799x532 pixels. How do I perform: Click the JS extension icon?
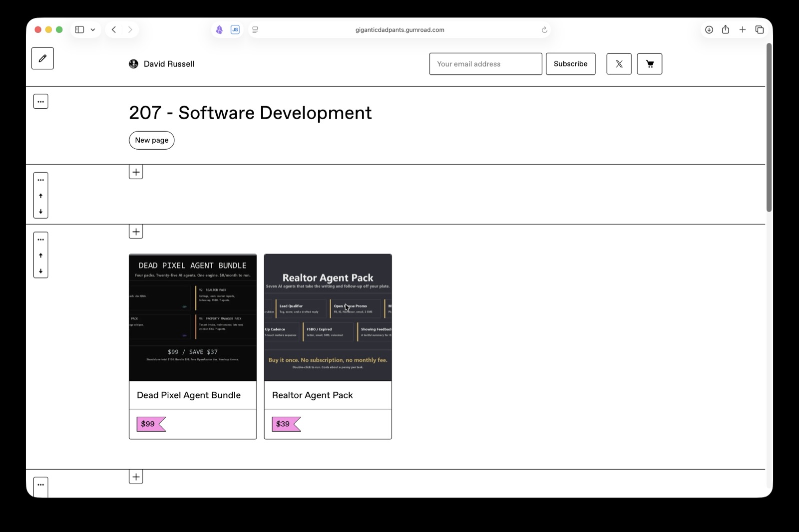235,29
